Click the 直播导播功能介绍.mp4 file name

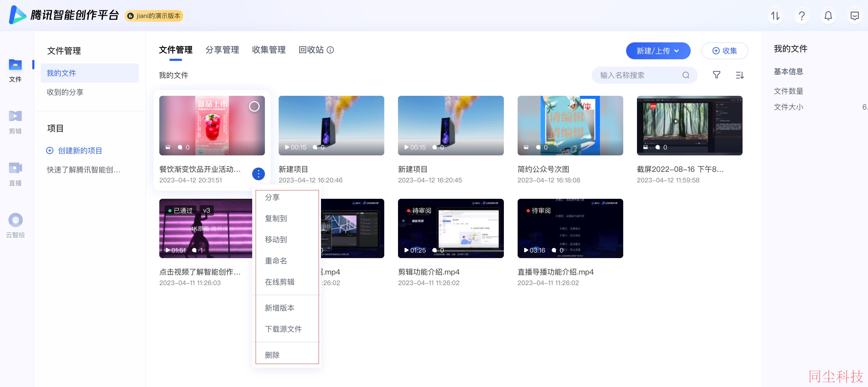[x=555, y=272]
